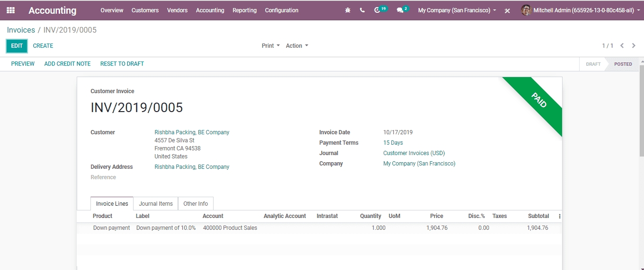Click the debug bug icon

pyautogui.click(x=348, y=10)
